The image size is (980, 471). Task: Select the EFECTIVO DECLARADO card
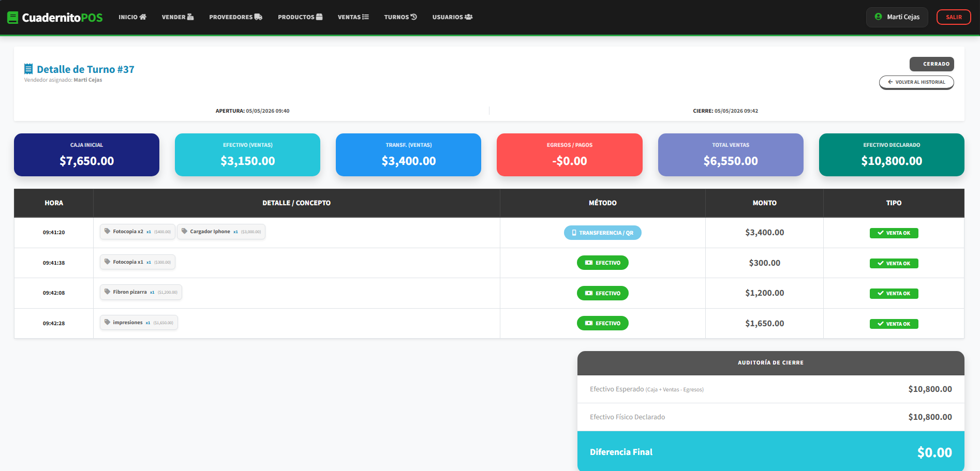pyautogui.click(x=892, y=155)
